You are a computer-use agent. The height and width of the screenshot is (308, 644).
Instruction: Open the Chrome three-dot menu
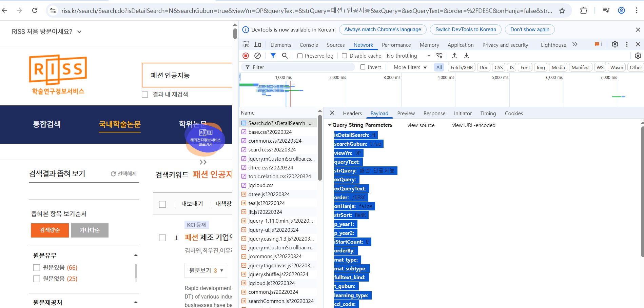pyautogui.click(x=637, y=11)
